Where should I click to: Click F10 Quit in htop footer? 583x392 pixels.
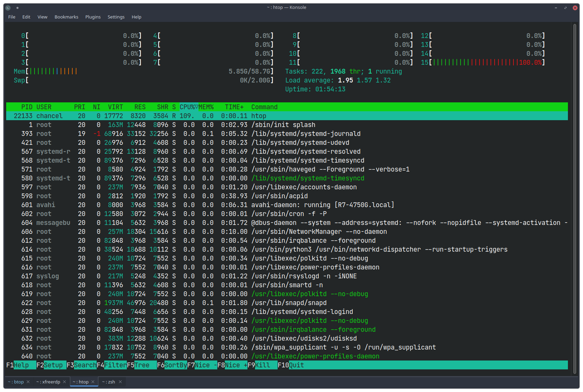click(296, 365)
